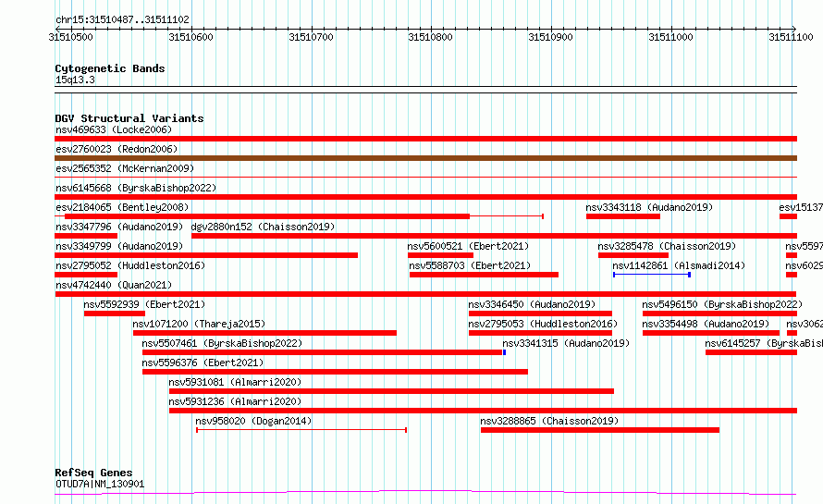The image size is (823, 504).
Task: Click the brown esv2760023 (Redon2006) bar
Action: 425,158
